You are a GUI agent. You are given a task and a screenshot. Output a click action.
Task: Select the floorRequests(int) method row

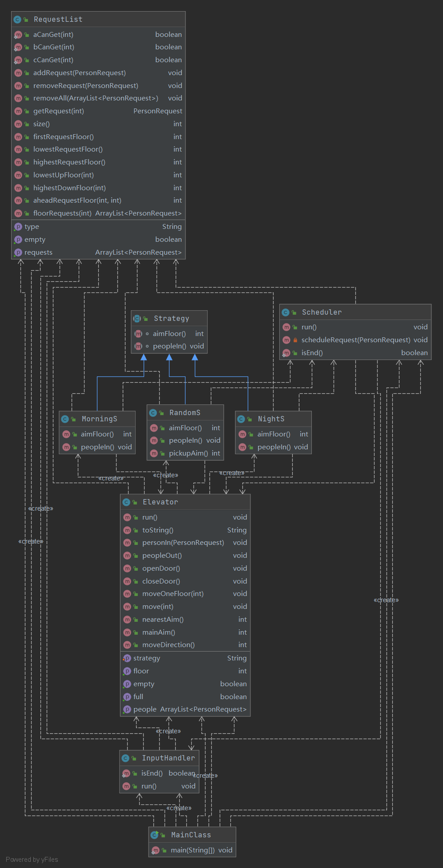coord(98,213)
